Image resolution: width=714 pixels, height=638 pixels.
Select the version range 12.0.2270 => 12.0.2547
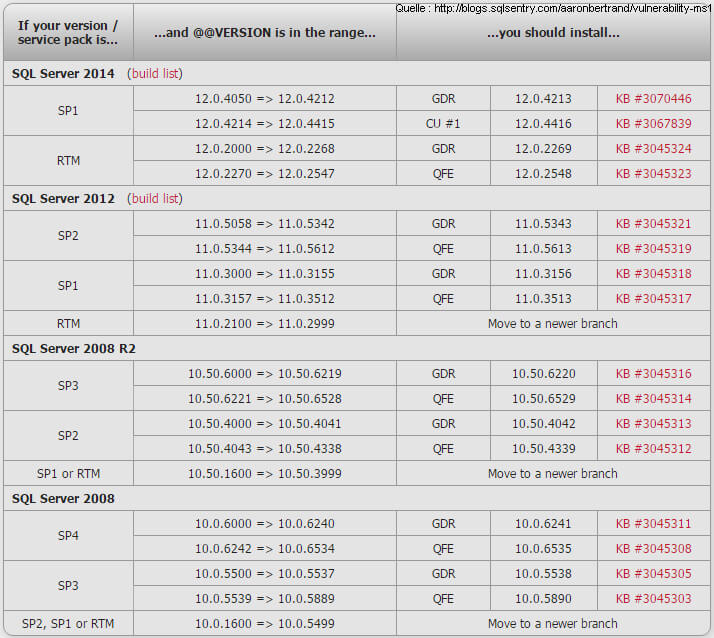265,174
